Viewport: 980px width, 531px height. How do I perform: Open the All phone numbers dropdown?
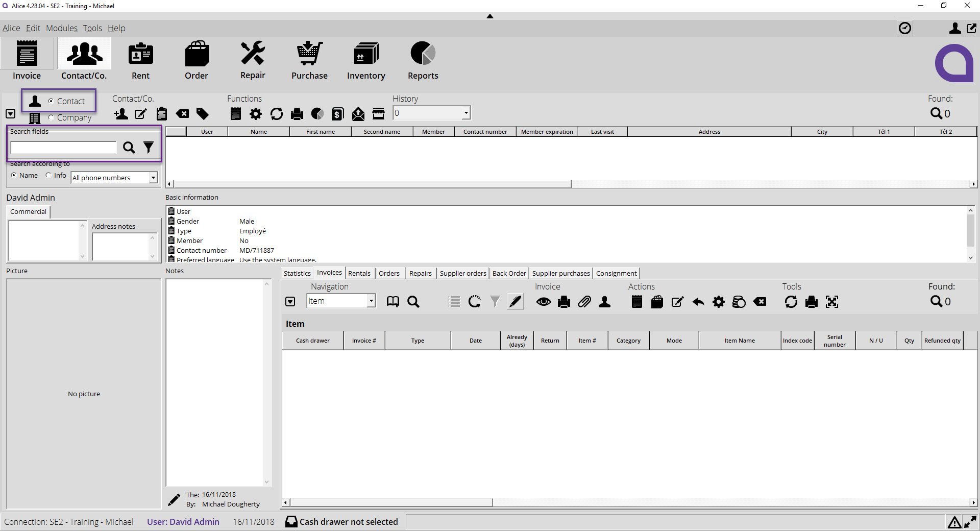152,178
